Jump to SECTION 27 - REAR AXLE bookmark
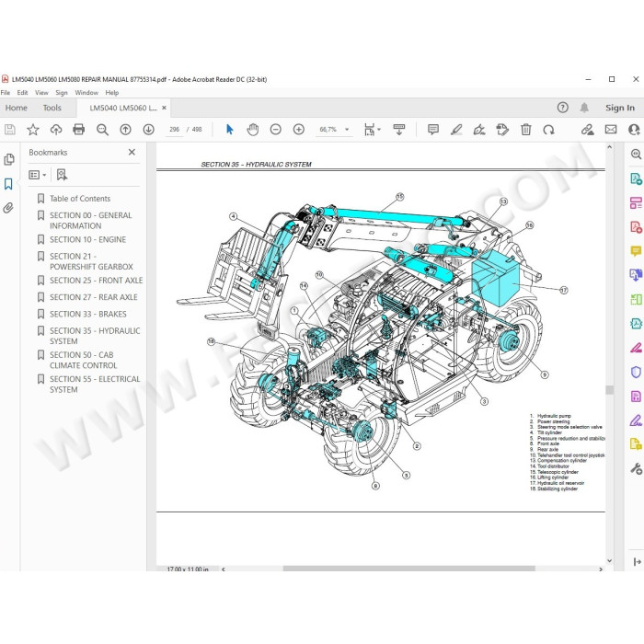Viewport: 644px width, 644px height. tap(94, 297)
